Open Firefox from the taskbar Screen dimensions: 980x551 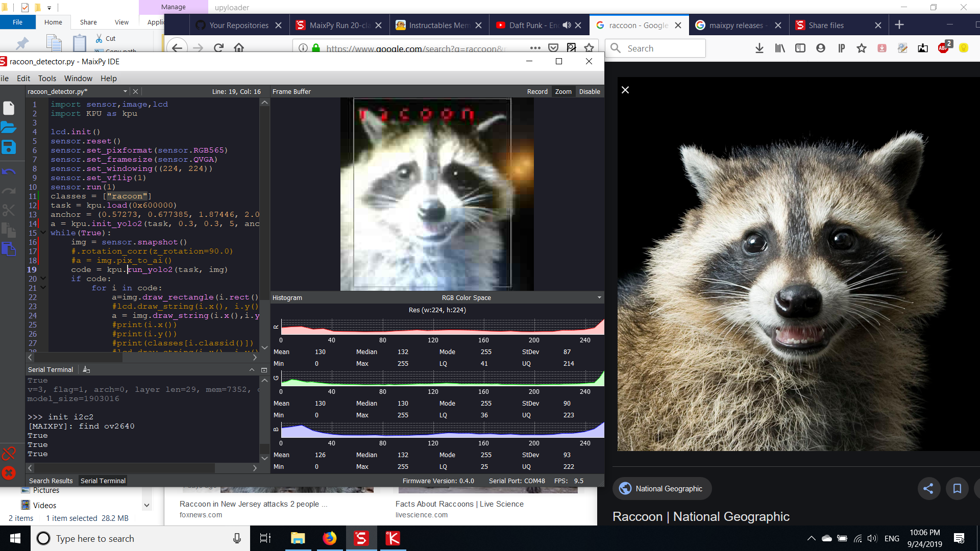click(330, 538)
